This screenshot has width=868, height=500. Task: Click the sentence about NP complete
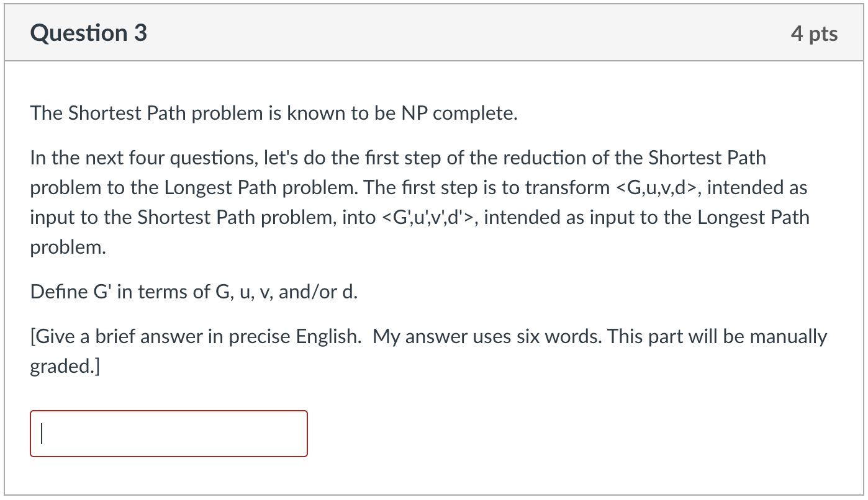(x=274, y=114)
